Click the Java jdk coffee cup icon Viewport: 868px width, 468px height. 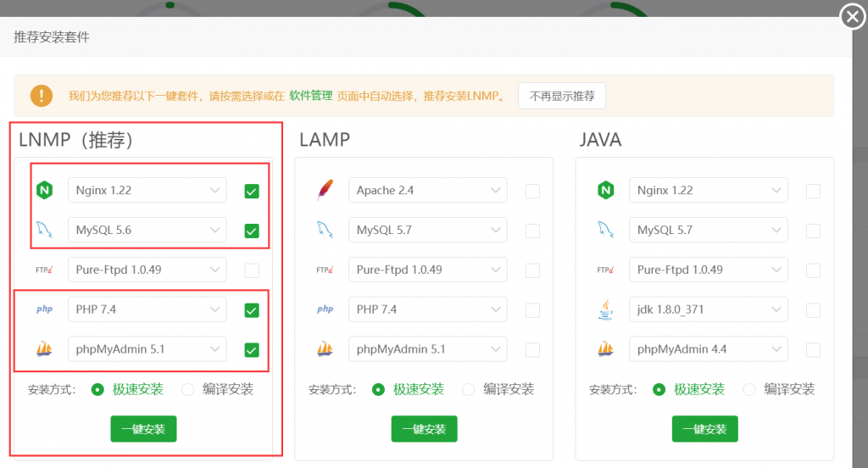pyautogui.click(x=605, y=310)
